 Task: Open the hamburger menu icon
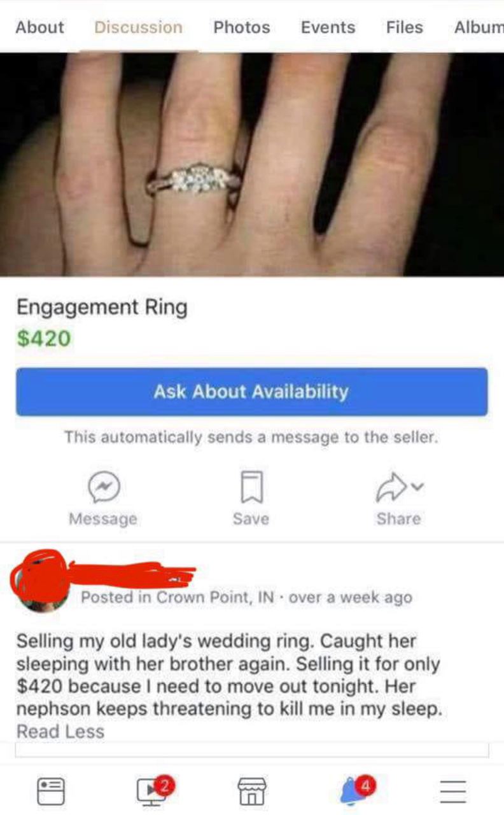[453, 791]
